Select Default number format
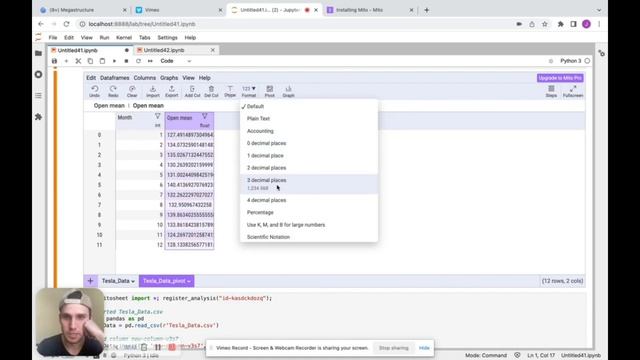The width and height of the screenshot is (640, 360). tap(309, 107)
